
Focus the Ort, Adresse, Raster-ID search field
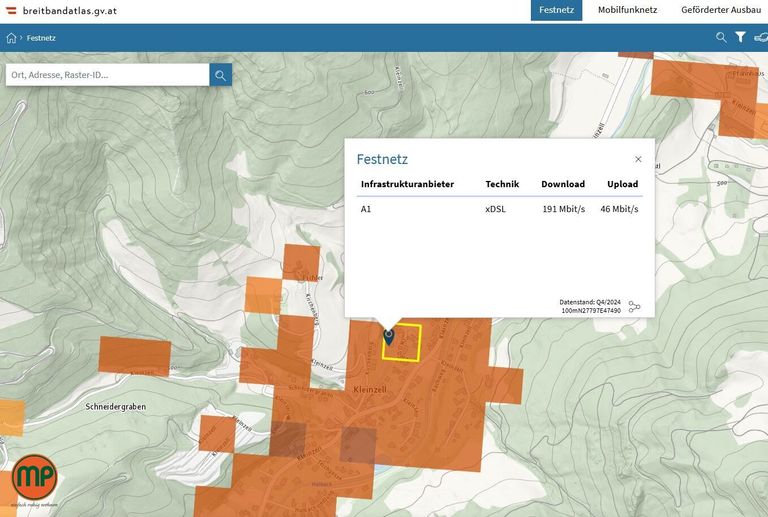pos(107,75)
